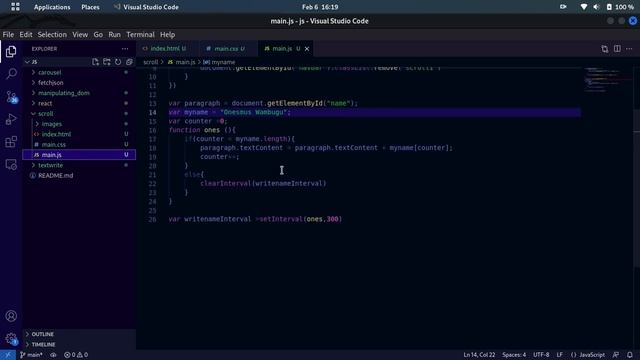Open the Accounts icon
This screenshot has height=360, width=640.
pyautogui.click(x=11, y=316)
